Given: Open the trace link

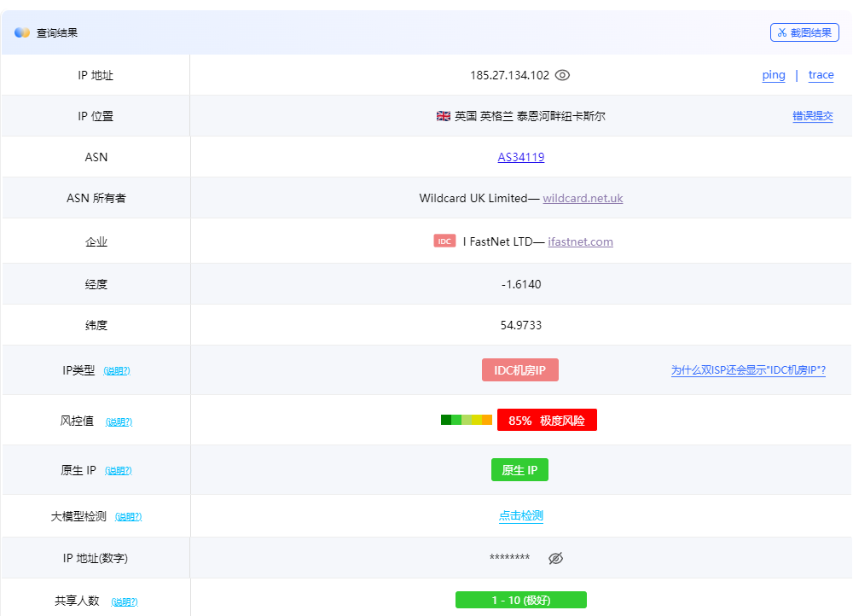Looking at the screenshot, I should coord(821,75).
